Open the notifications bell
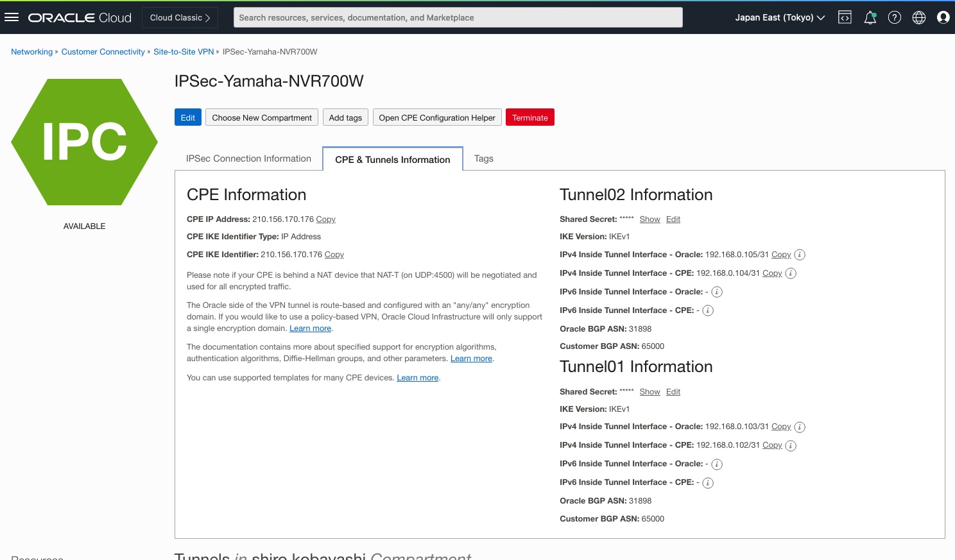Screen dimensions: 955x560 click(x=870, y=17)
